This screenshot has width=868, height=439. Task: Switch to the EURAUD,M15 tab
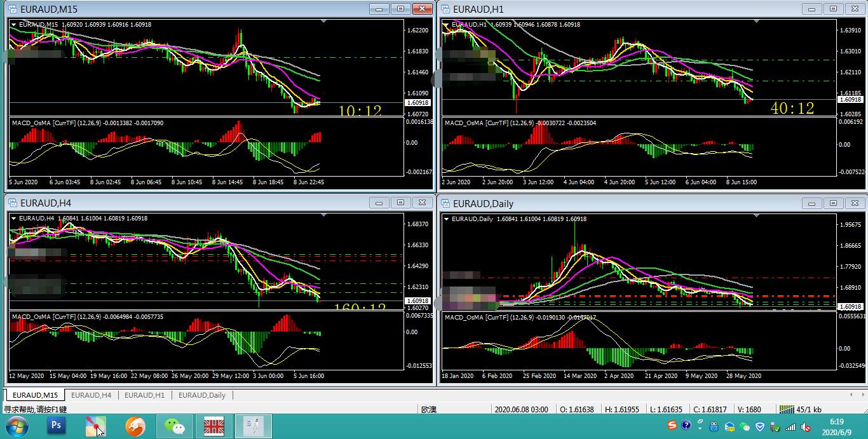click(35, 395)
